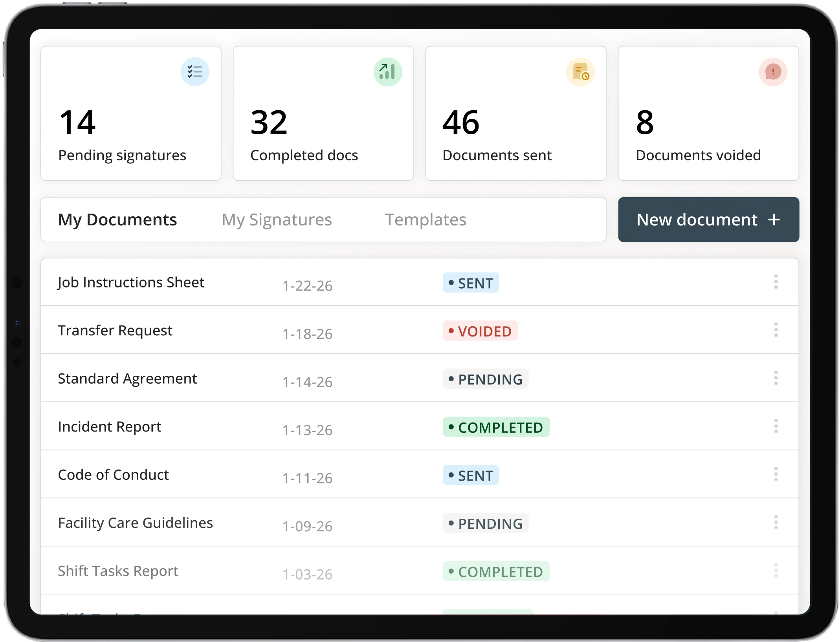Open three-dot menu for Incident Report
840x642 pixels.
776,426
